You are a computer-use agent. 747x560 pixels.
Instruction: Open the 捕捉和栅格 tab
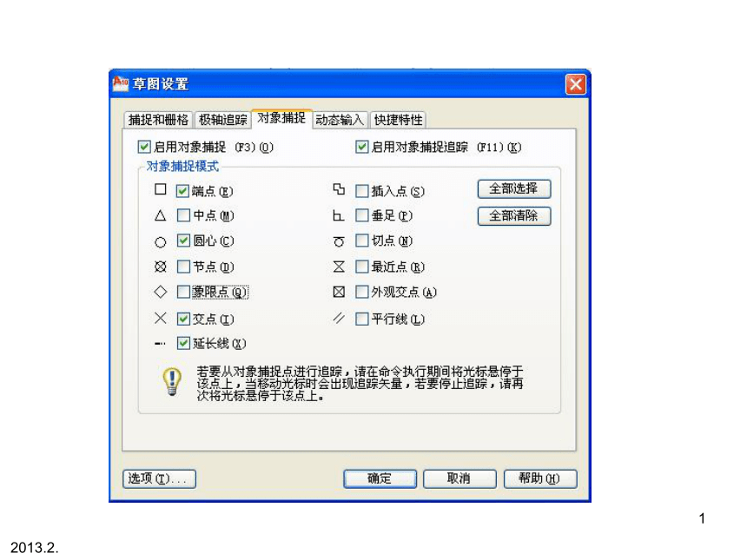[158, 120]
